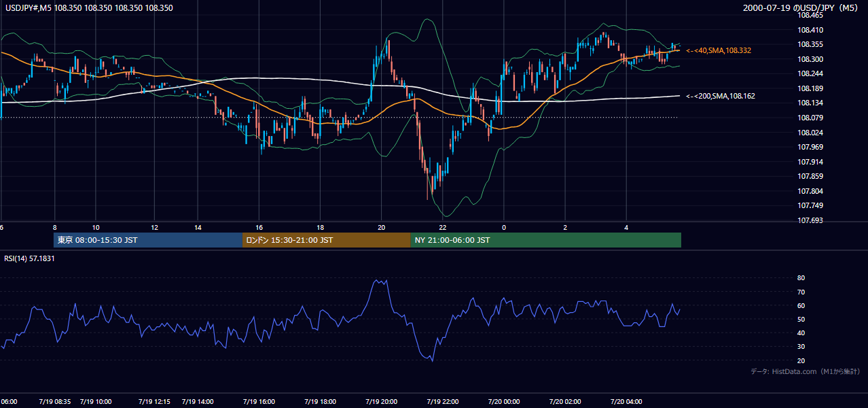Click the 7/20 00:00 time axis label
Screen dimensions: 868x408
tap(503, 401)
